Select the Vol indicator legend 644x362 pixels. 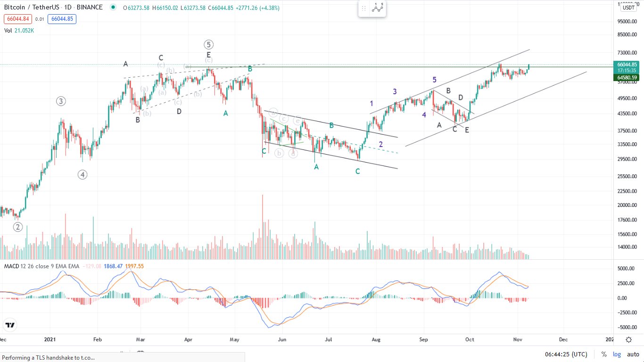click(8, 31)
